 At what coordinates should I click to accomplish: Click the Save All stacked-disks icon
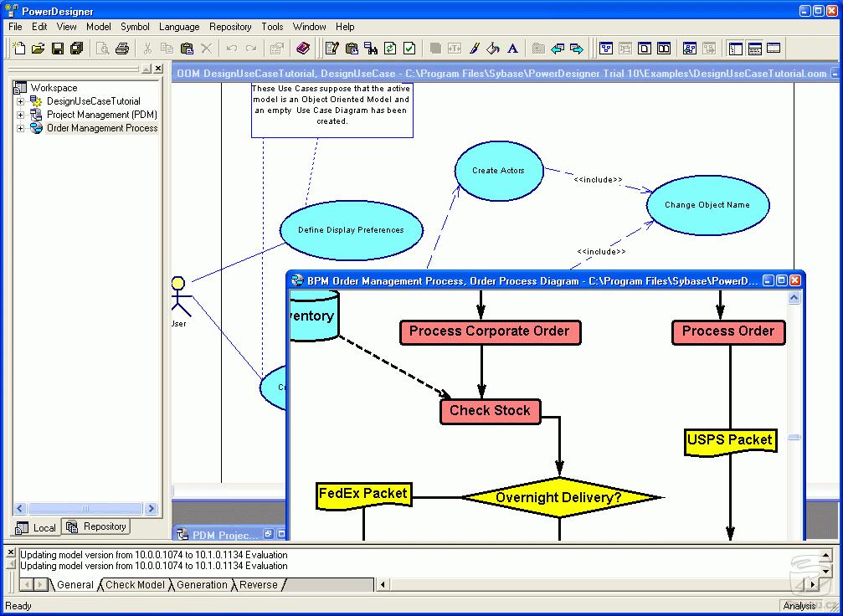77,49
